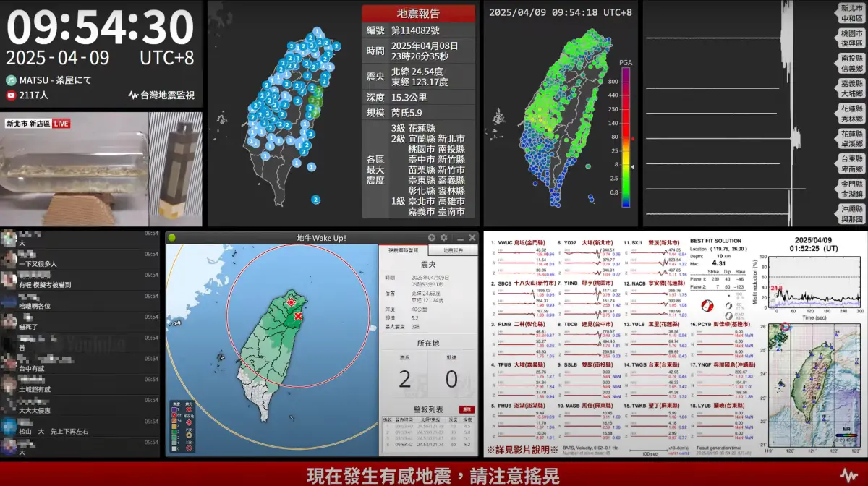This screenshot has width=868, height=486.
Task: Click the P波 circle icon in the map legend
Action: click(x=189, y=435)
